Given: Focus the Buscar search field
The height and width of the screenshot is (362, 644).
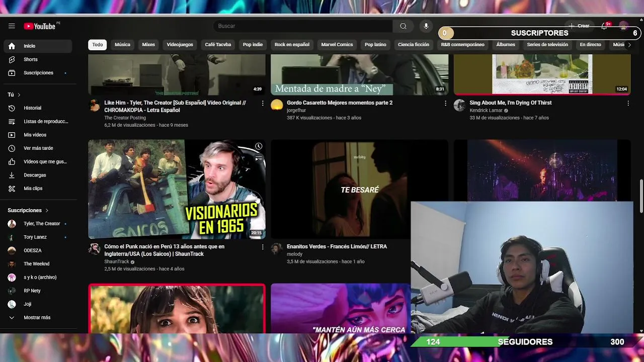Looking at the screenshot, I should click(x=302, y=26).
